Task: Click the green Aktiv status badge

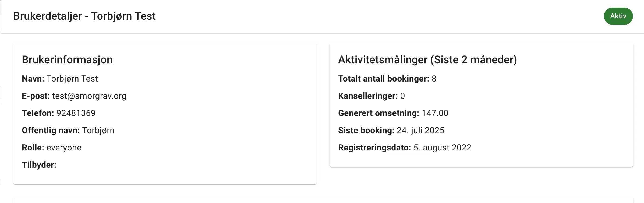Action: click(x=618, y=16)
